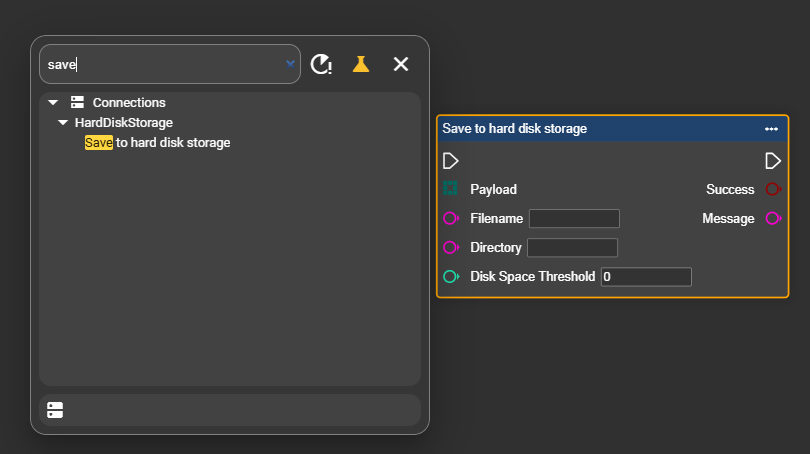The image size is (810, 454).
Task: Click the node's output execution pin
Action: [772, 161]
